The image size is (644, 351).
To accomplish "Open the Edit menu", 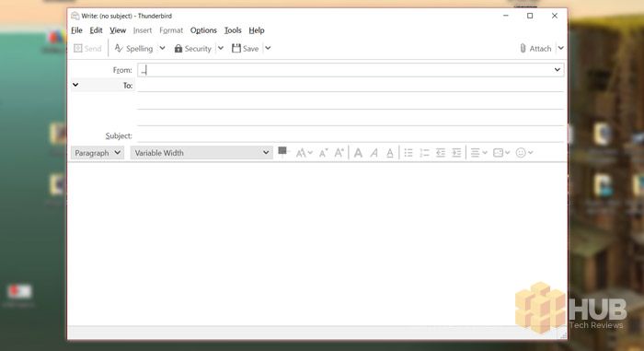I will pyautogui.click(x=96, y=30).
